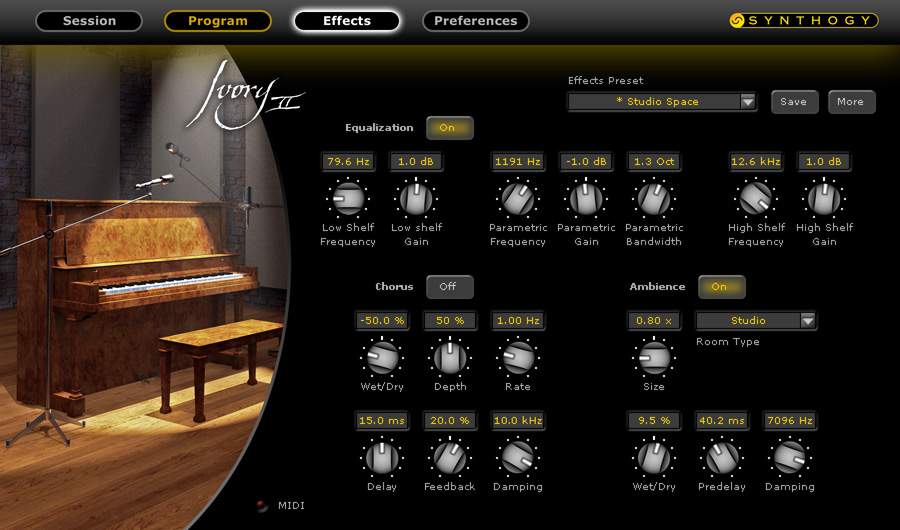This screenshot has width=900, height=530.
Task: Click the High Shelf Gain knob
Action: [x=823, y=199]
